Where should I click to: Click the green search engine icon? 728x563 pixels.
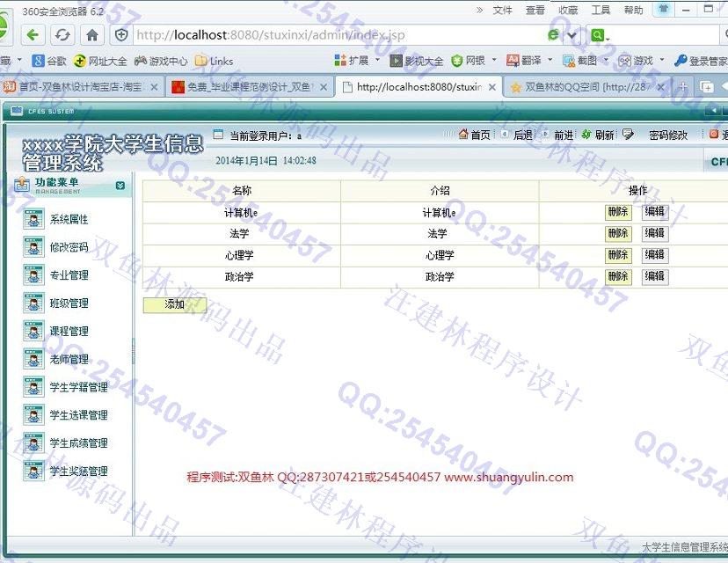[597, 35]
